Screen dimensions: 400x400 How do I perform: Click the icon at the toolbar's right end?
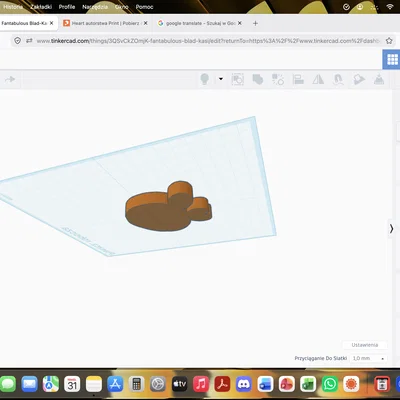point(379,79)
